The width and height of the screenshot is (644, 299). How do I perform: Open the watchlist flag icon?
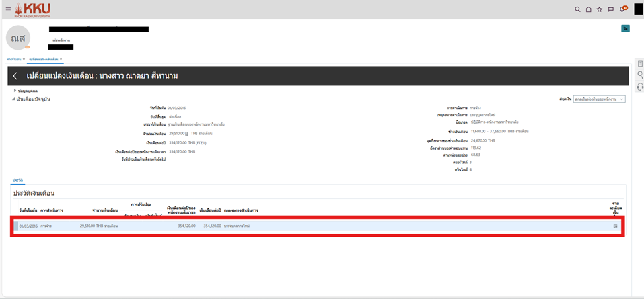[x=610, y=9]
